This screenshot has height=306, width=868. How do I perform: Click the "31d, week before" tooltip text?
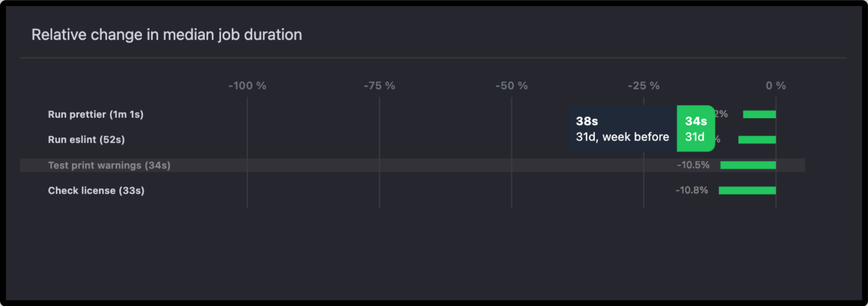pyautogui.click(x=622, y=137)
